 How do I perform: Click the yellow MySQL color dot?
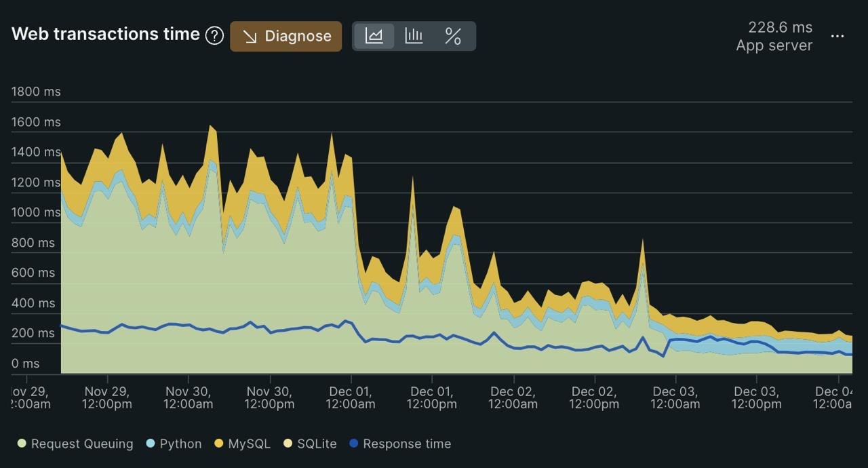[x=219, y=444]
